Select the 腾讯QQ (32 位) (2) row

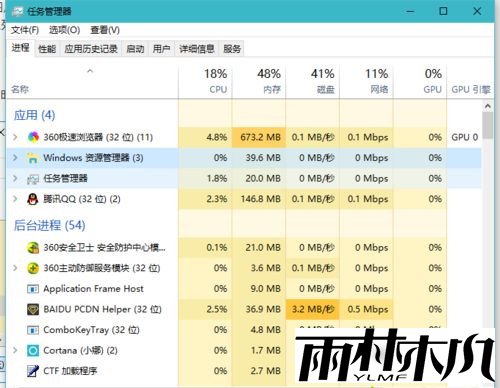pyautogui.click(x=244, y=199)
